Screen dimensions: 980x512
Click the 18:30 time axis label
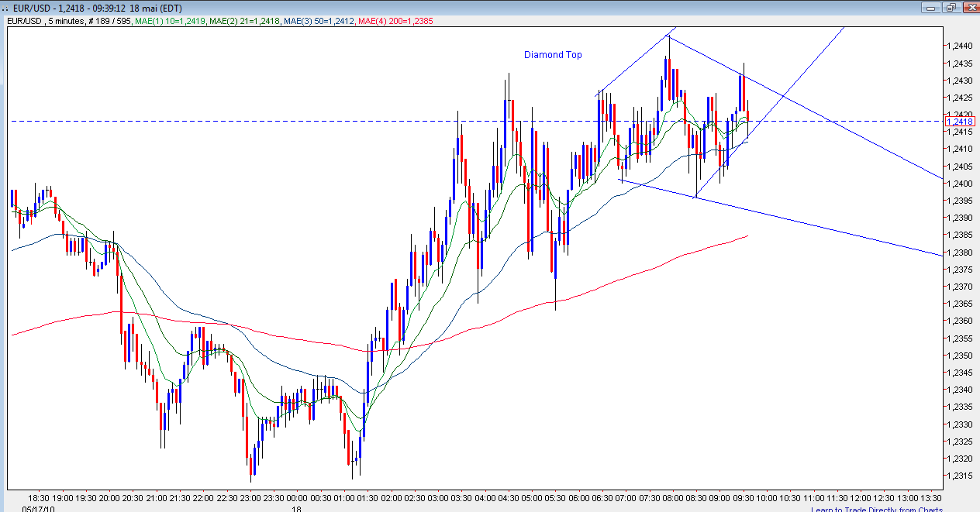39,499
